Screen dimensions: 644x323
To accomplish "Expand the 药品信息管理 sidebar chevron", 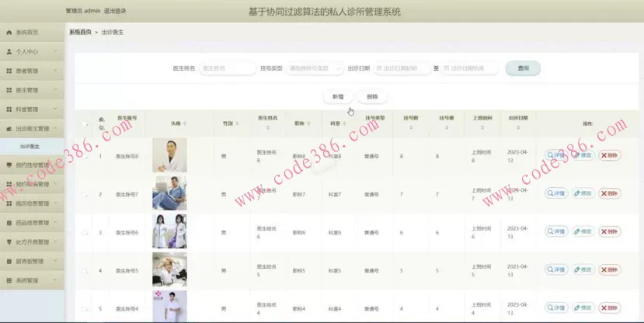I will [x=55, y=222].
